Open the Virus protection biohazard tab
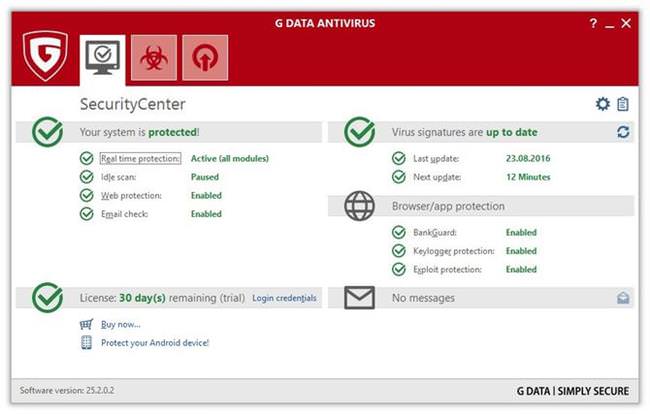This screenshot has height=414, width=650. pos(154,58)
